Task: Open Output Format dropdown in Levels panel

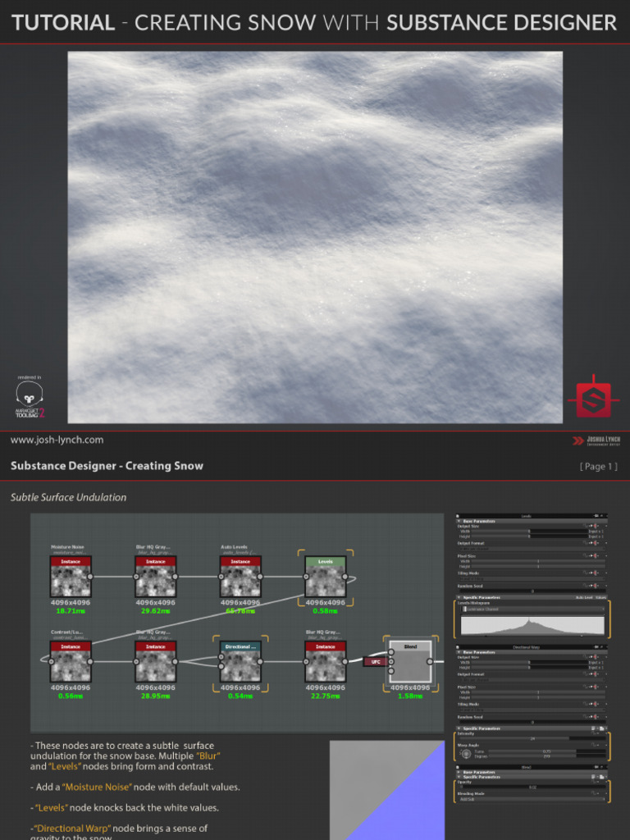Action: [x=532, y=549]
